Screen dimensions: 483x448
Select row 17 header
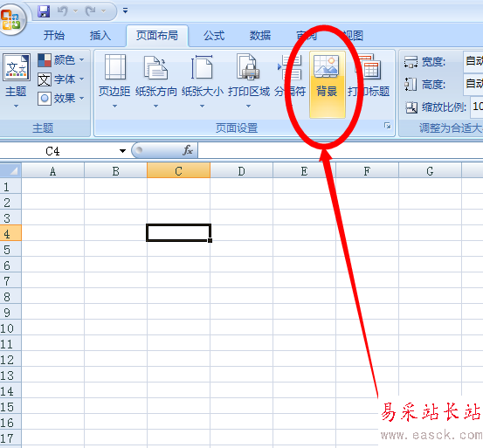(10, 438)
